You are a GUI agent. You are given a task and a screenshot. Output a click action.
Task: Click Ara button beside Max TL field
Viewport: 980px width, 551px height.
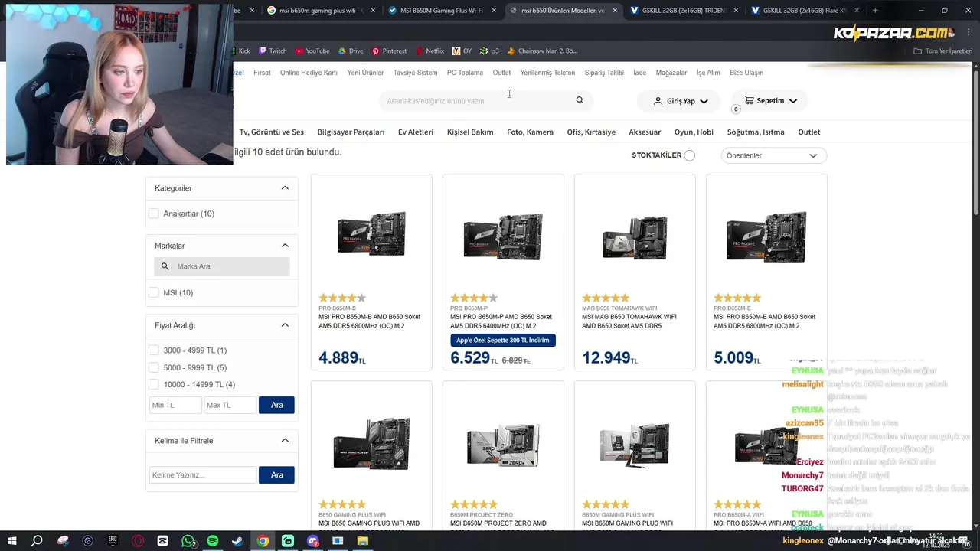tap(276, 405)
